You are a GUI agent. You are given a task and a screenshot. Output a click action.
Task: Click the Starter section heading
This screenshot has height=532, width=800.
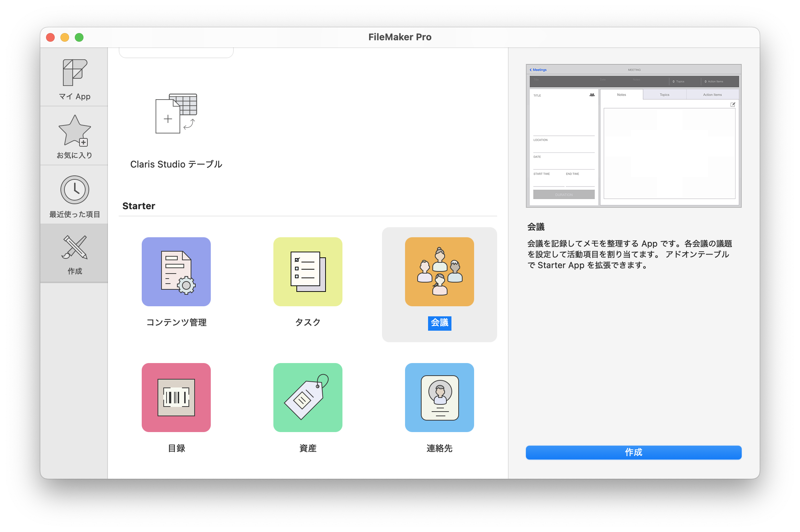138,206
